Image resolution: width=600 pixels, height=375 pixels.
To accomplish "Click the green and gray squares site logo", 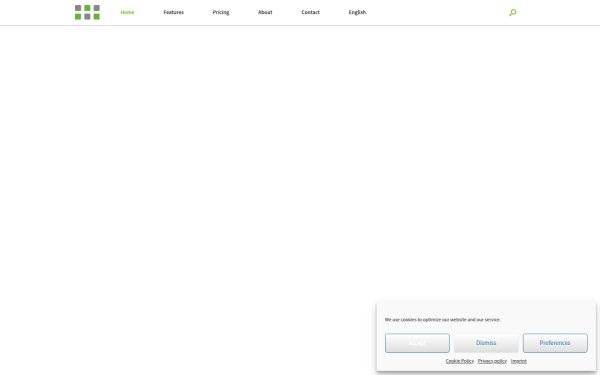I will [87, 12].
